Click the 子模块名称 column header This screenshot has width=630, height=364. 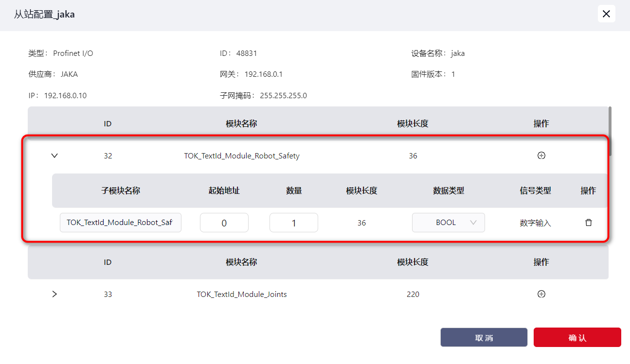(x=121, y=191)
